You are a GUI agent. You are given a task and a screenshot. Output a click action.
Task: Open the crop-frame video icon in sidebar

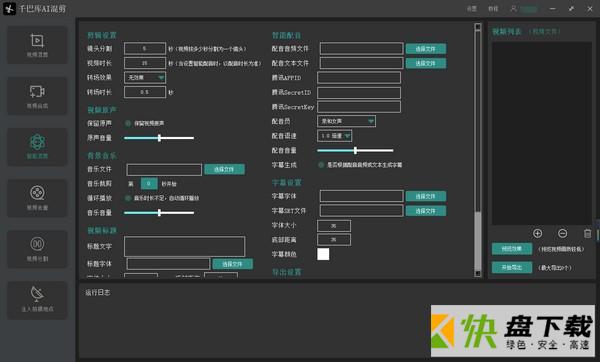(37, 41)
